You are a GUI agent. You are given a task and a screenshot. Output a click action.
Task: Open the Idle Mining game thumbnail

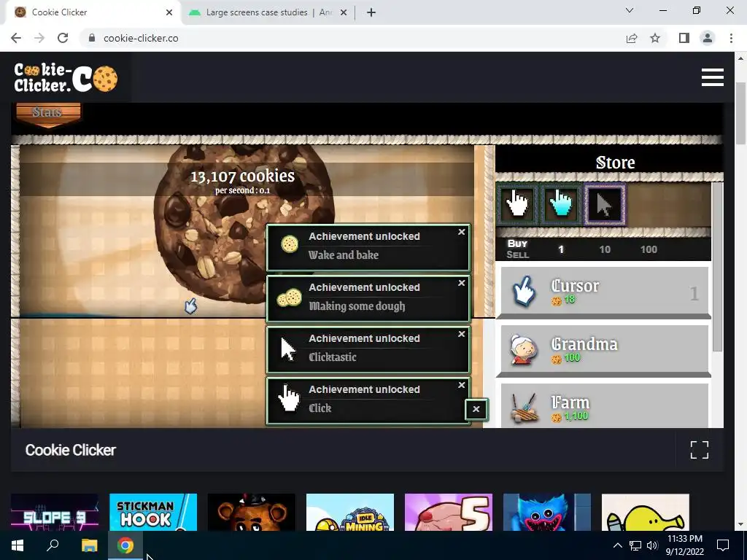coord(349,513)
